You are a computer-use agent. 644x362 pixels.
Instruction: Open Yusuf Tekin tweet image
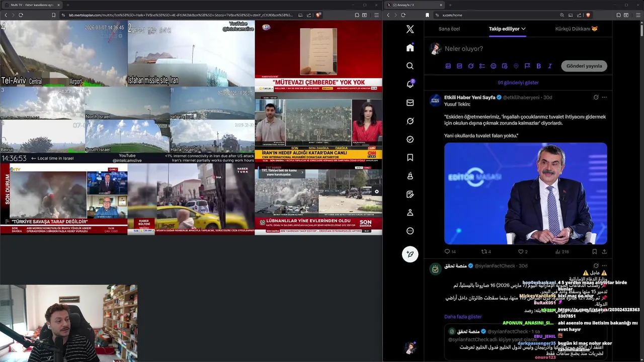click(526, 194)
